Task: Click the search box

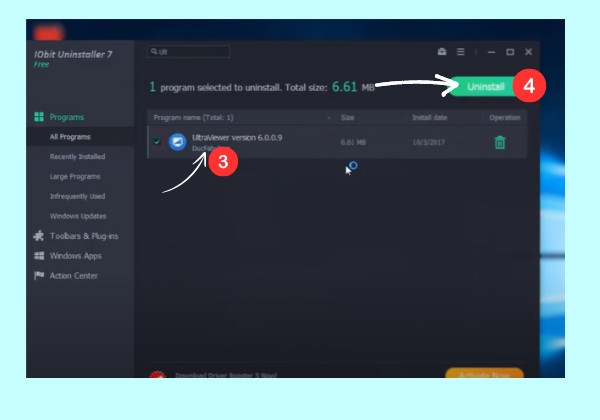Action: 189,52
